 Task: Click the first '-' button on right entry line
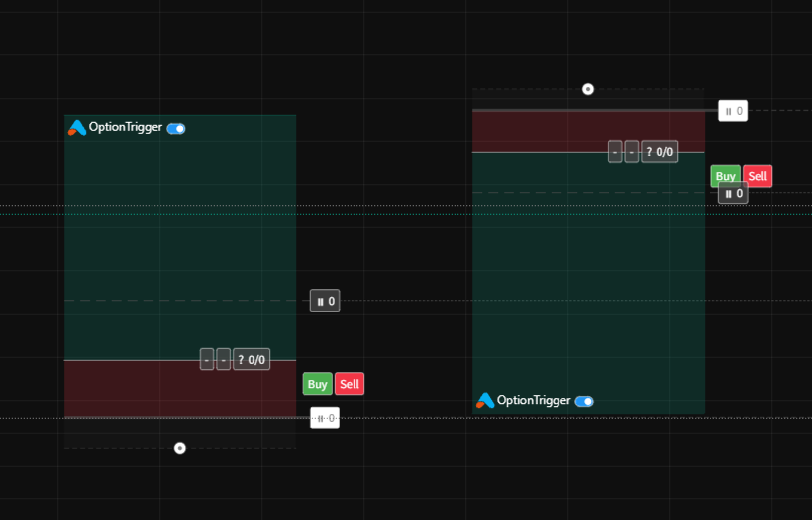point(615,152)
